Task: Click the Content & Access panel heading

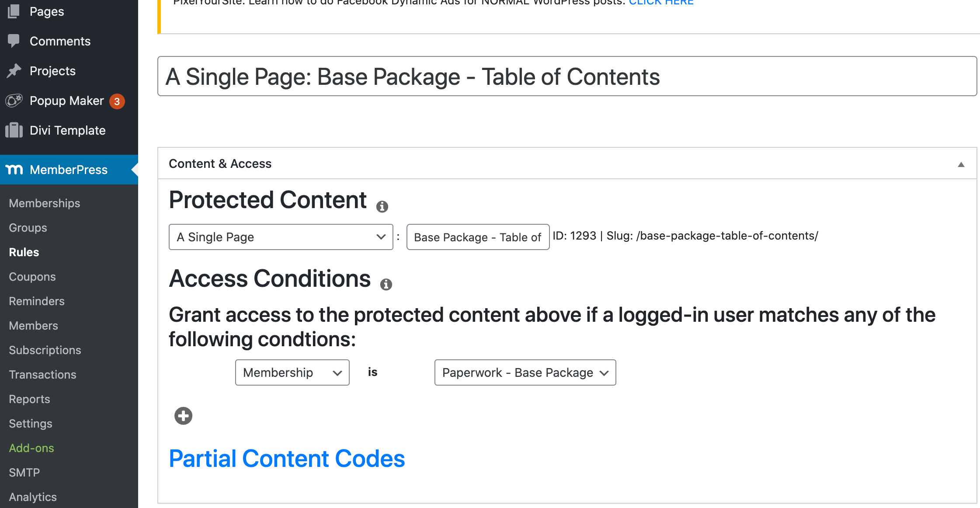Action: point(220,164)
